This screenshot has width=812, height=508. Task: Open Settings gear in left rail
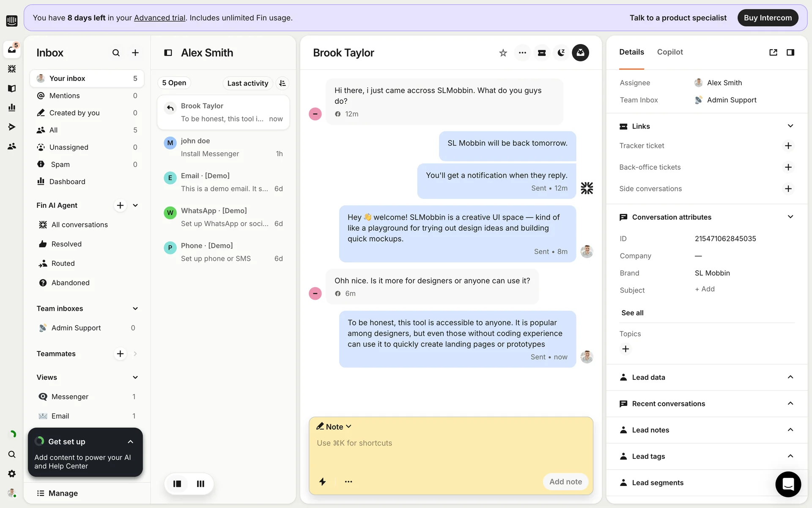pyautogui.click(x=12, y=474)
